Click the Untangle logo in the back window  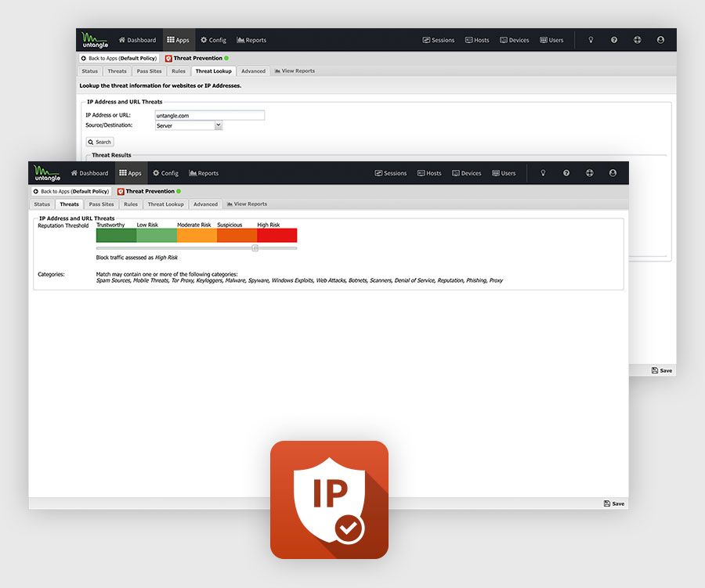(x=95, y=40)
